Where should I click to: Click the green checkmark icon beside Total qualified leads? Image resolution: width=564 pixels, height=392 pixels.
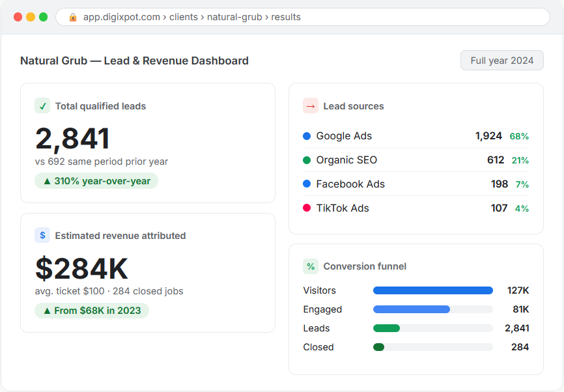[x=42, y=105]
